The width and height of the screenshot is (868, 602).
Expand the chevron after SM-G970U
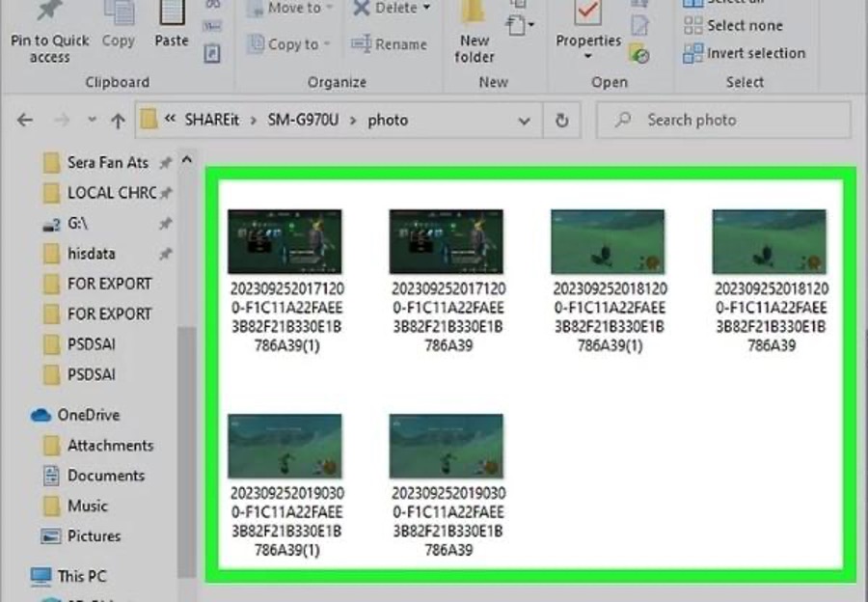(x=353, y=121)
